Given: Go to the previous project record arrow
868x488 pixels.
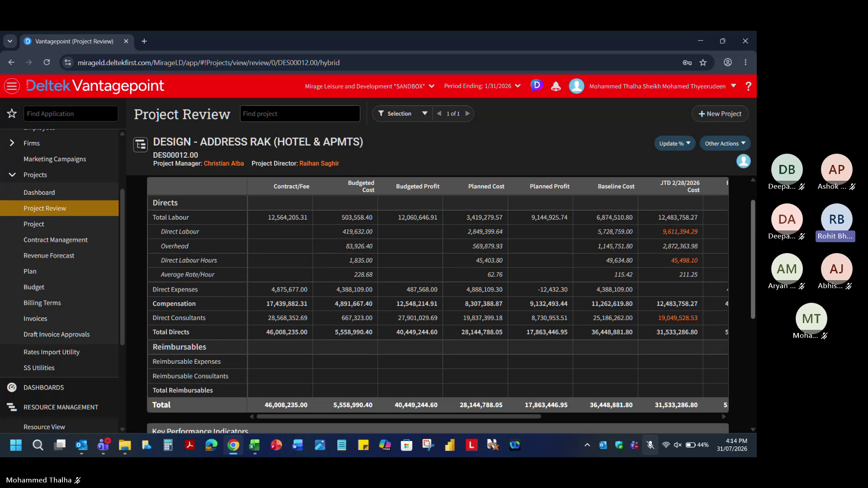Looking at the screenshot, I should click(x=439, y=113).
